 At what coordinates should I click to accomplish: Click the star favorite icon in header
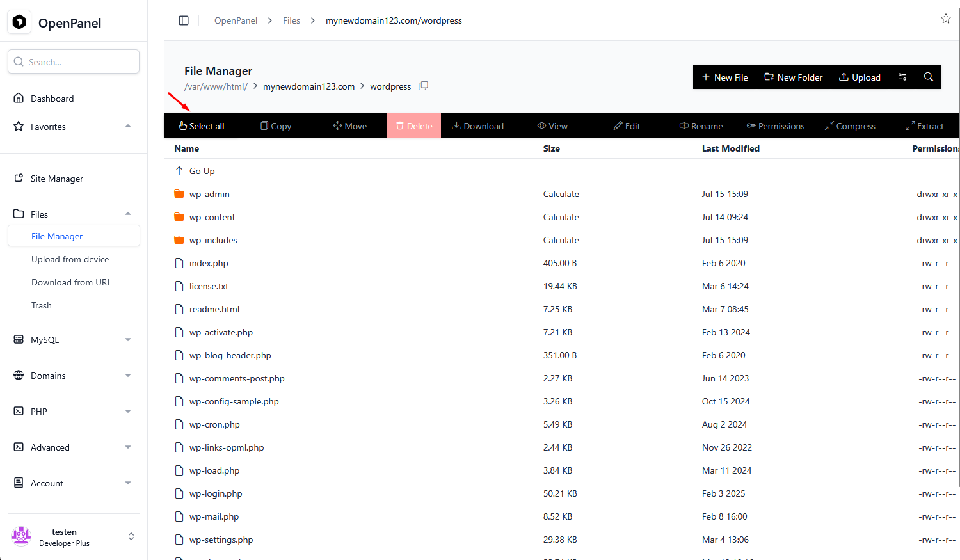point(946,19)
